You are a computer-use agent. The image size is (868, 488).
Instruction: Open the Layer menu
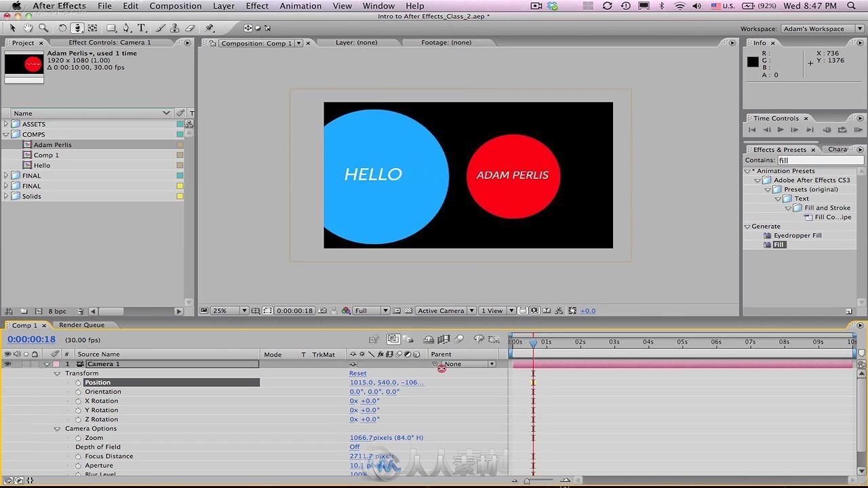coord(224,6)
